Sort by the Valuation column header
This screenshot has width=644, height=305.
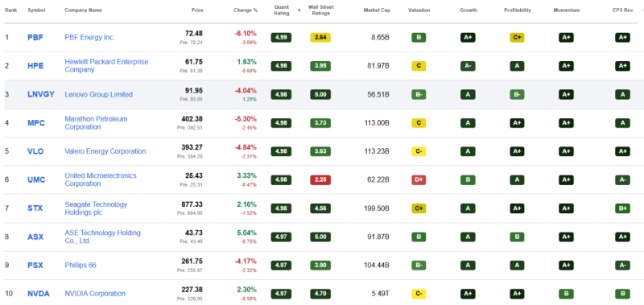click(x=419, y=10)
